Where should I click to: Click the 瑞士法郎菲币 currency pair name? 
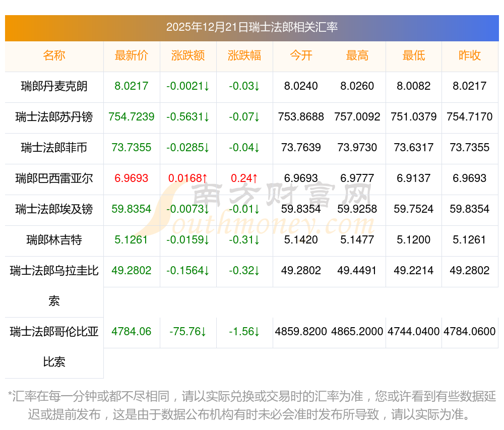[x=54, y=148]
